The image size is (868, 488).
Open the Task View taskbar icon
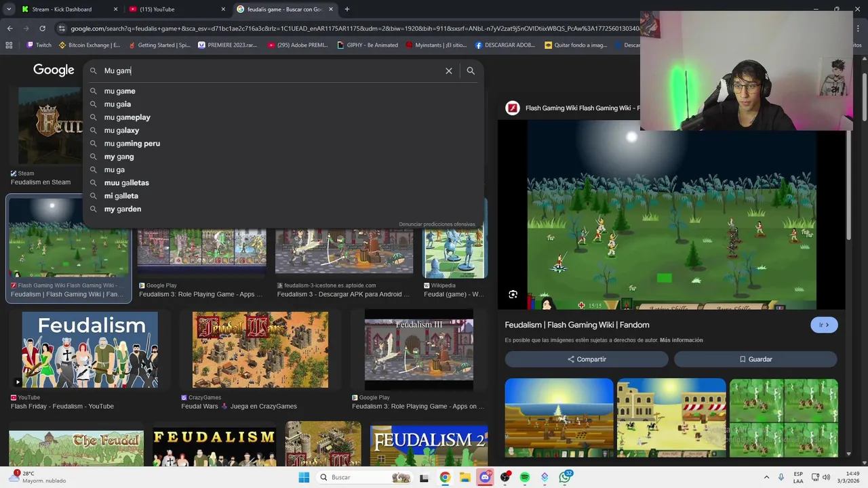pos(425,477)
